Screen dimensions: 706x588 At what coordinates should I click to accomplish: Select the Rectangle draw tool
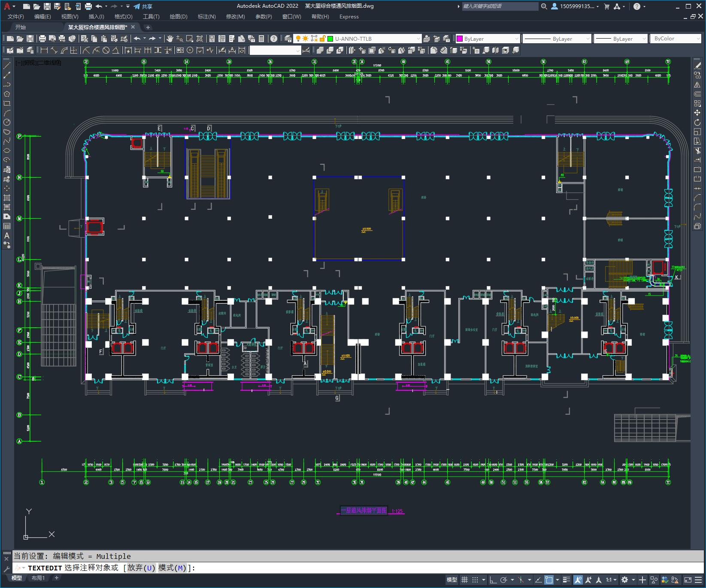7,103
